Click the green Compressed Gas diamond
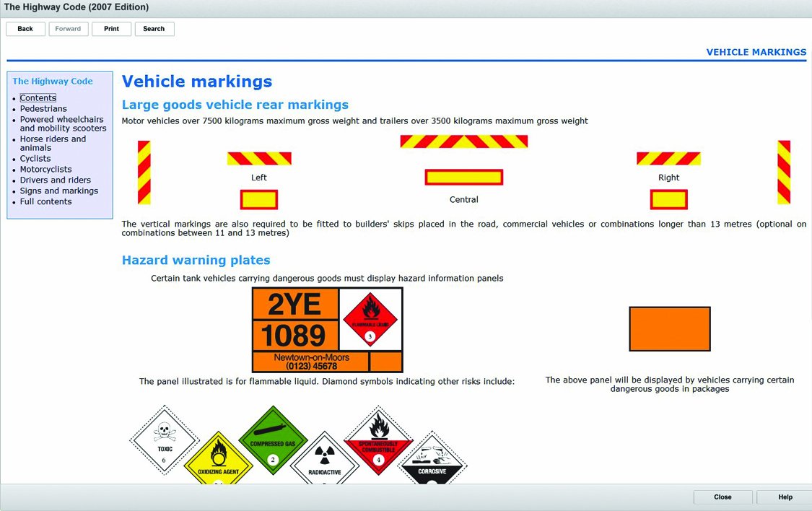Viewport: 812px width, 511px height. pos(273,439)
